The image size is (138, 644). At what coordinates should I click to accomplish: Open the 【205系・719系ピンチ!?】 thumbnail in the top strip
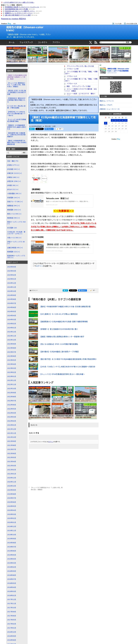(x=37, y=55)
